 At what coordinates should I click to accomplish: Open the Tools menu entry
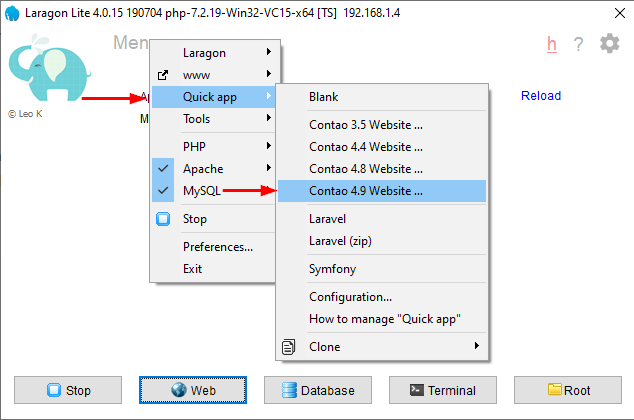click(214, 119)
